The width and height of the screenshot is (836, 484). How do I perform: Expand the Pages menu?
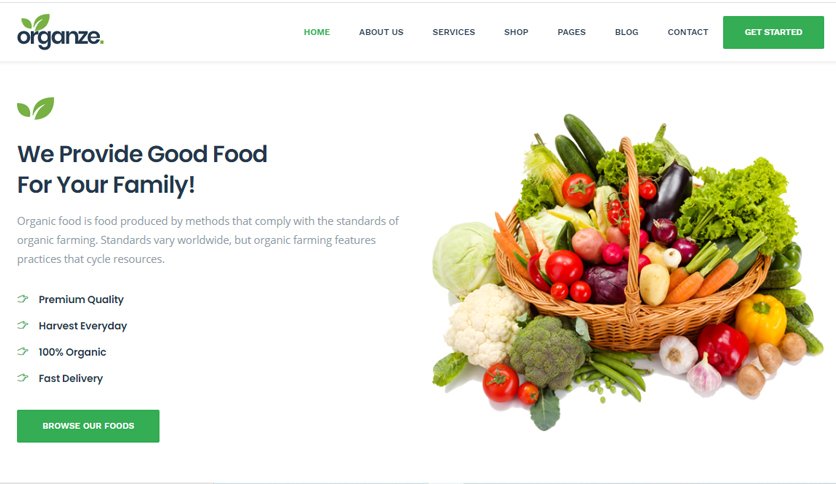pyautogui.click(x=572, y=32)
